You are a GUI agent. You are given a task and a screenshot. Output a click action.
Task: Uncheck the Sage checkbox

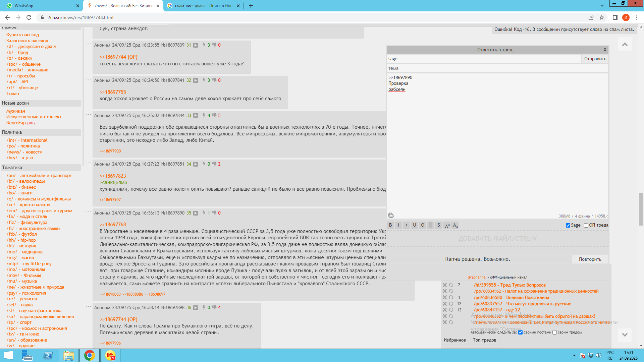coord(568,225)
